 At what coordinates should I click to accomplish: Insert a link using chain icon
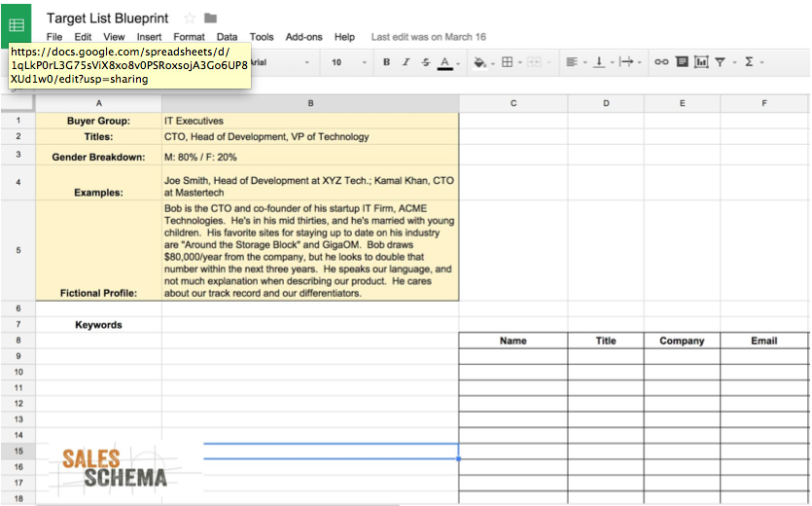(661, 62)
